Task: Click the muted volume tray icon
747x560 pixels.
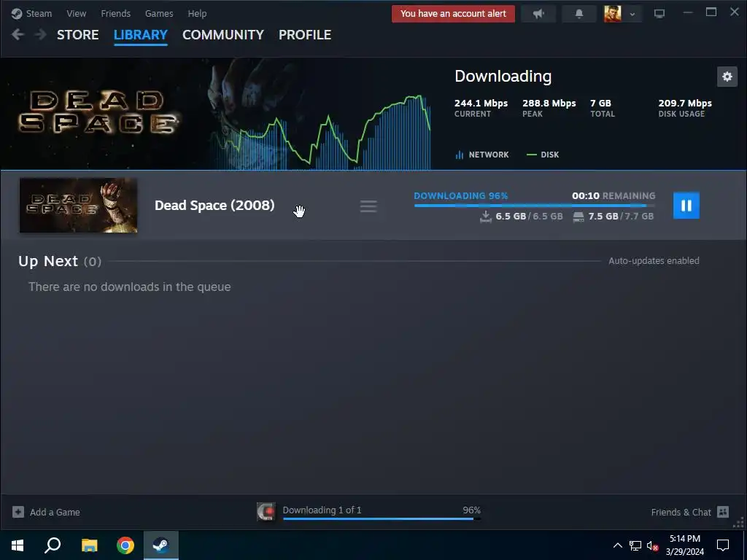Action: (653, 545)
